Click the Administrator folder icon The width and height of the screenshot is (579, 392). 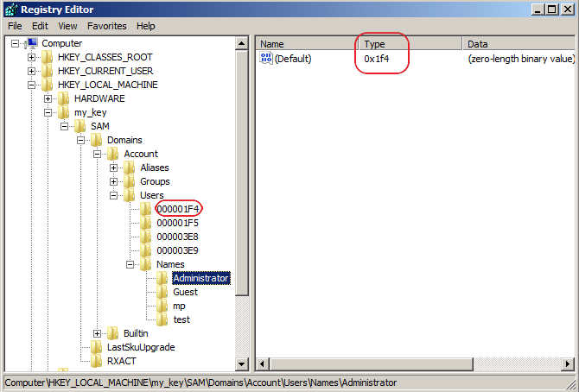coord(162,278)
